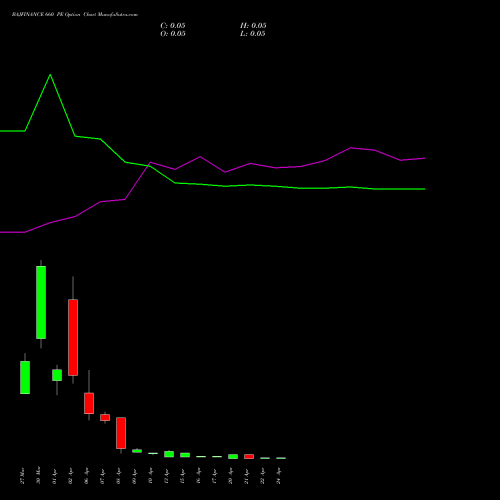Screen dimensions: 500x500
Task: Click the chart title text at top left
Action: point(75,15)
